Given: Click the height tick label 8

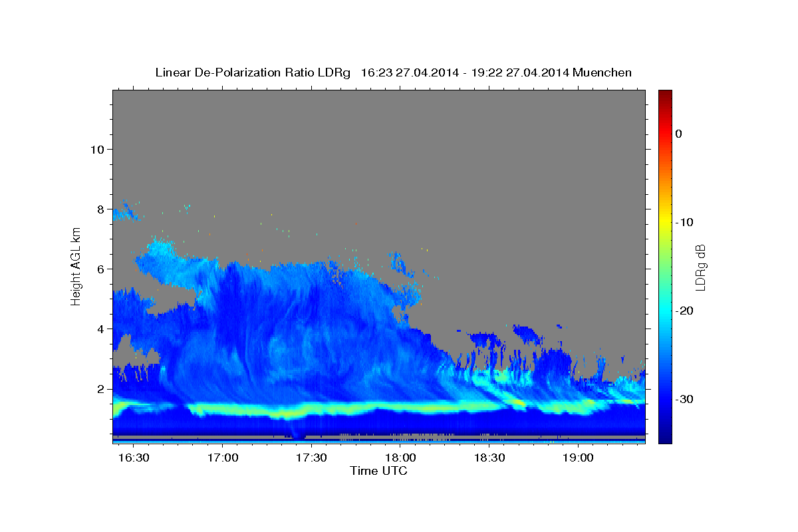Looking at the screenshot, I should [x=100, y=209].
